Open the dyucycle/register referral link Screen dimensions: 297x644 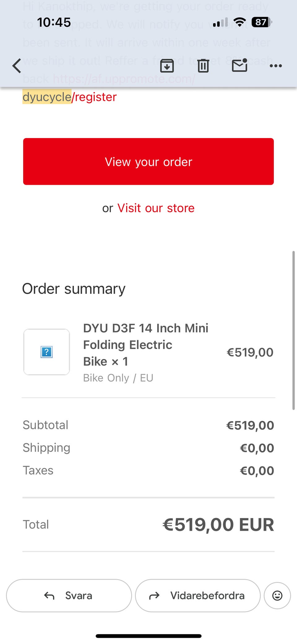(70, 97)
